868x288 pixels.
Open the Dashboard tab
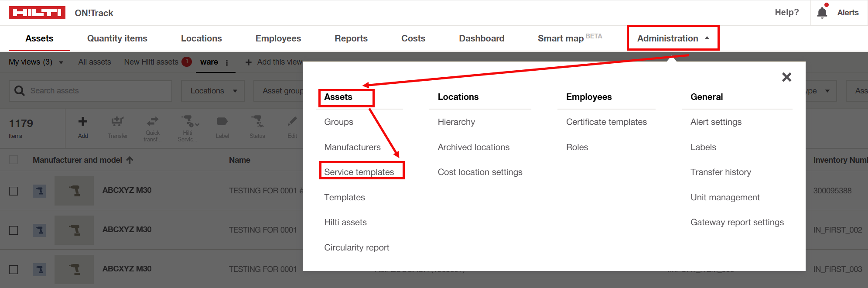[x=481, y=38]
